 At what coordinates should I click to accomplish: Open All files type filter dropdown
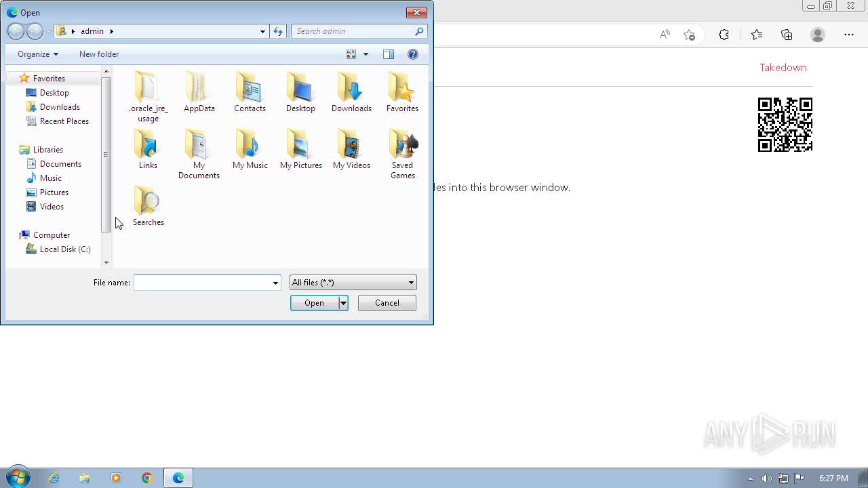tap(353, 283)
